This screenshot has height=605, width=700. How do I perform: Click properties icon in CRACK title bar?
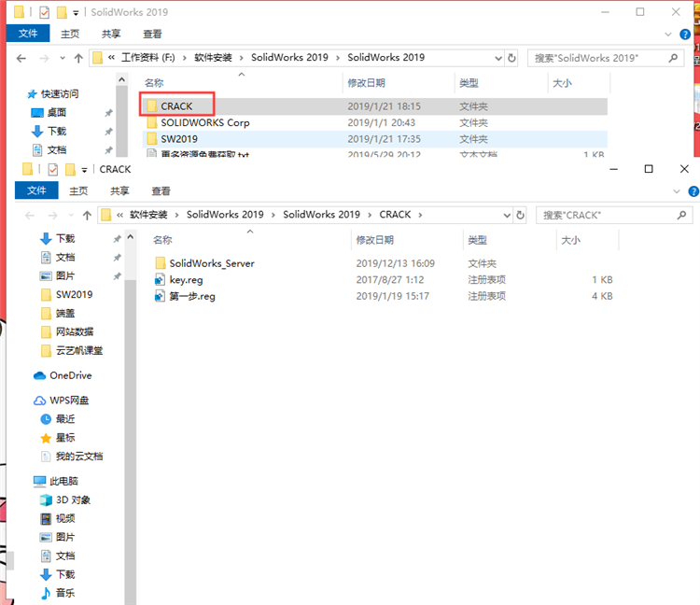[x=52, y=169]
